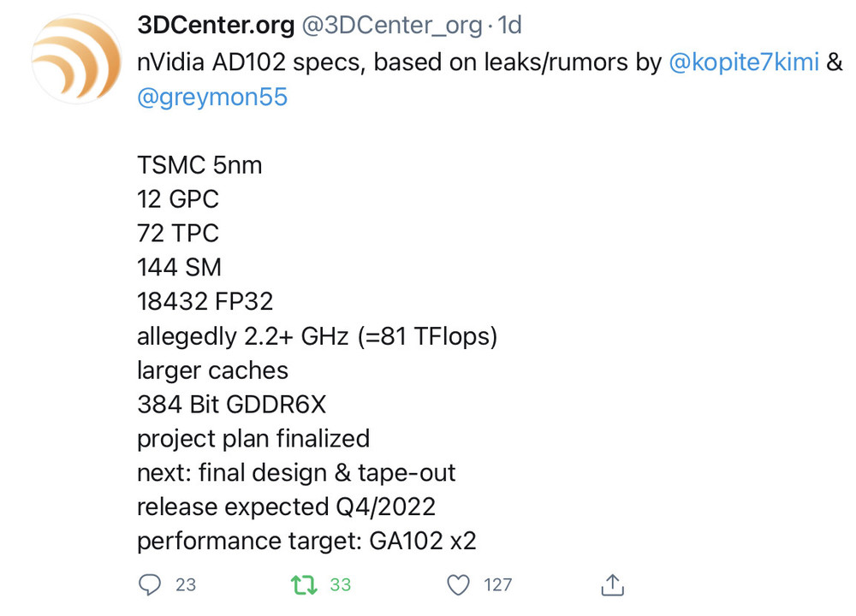Open the share icon options
This screenshot has width=856, height=616.
[611, 585]
